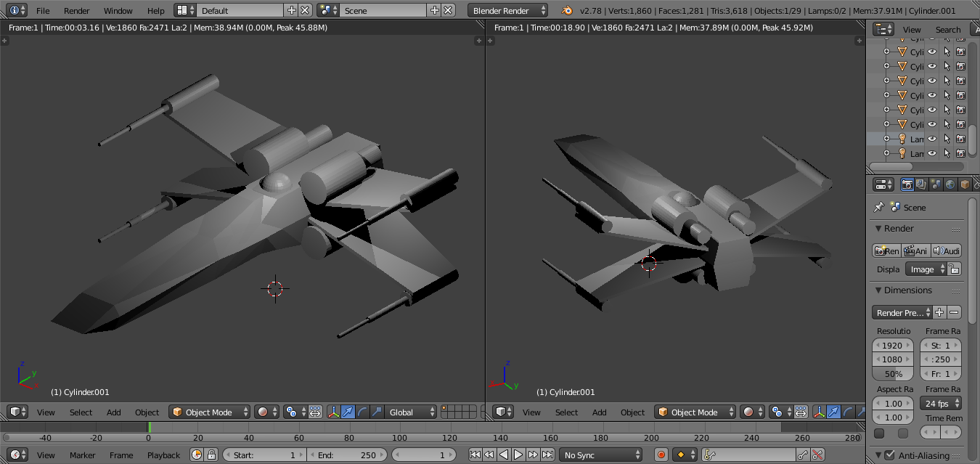
Task: Enable automatic keyframe recording
Action: pos(661,455)
